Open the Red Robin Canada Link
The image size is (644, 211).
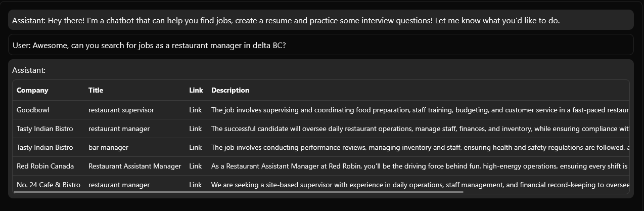point(195,166)
